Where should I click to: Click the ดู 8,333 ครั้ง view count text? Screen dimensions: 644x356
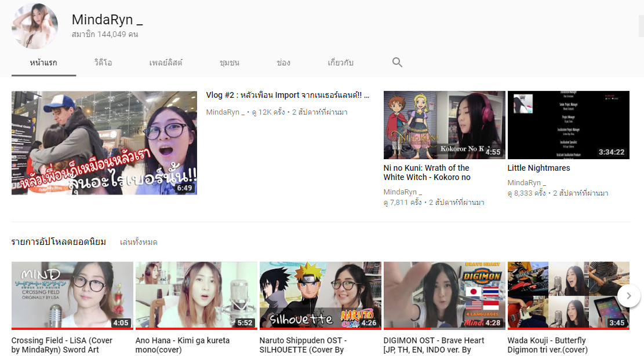(526, 193)
